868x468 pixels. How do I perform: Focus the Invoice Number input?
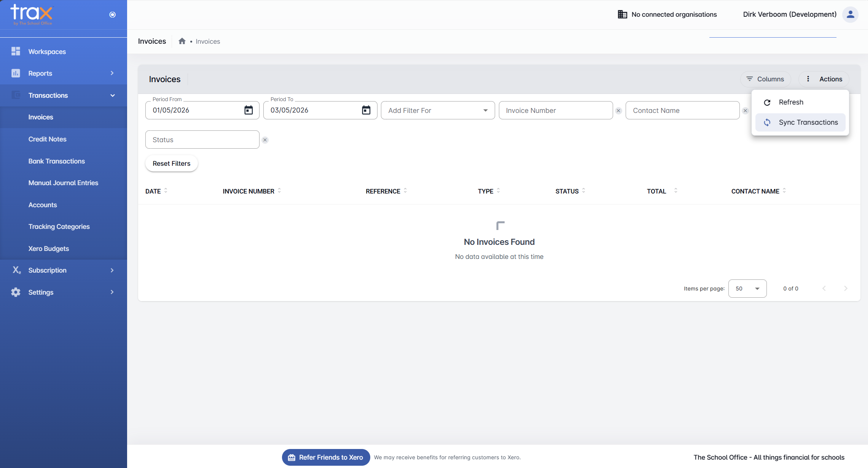pyautogui.click(x=556, y=110)
